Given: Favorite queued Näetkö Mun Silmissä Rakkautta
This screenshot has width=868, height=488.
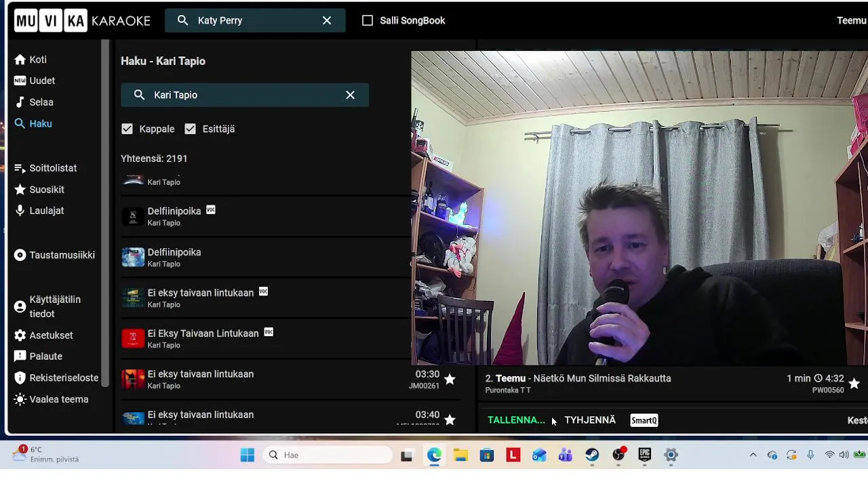Looking at the screenshot, I should pos(854,384).
